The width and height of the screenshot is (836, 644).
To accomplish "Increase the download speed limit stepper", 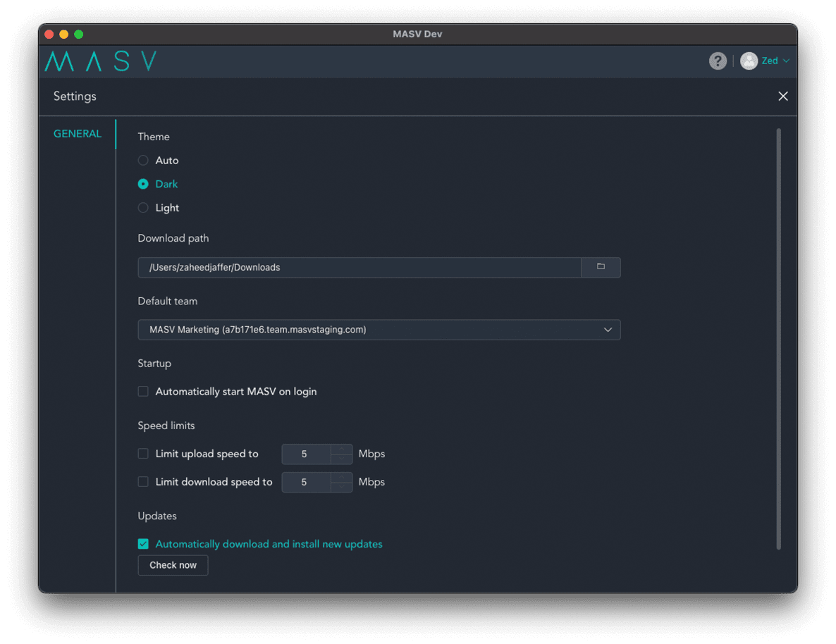I will (341, 477).
